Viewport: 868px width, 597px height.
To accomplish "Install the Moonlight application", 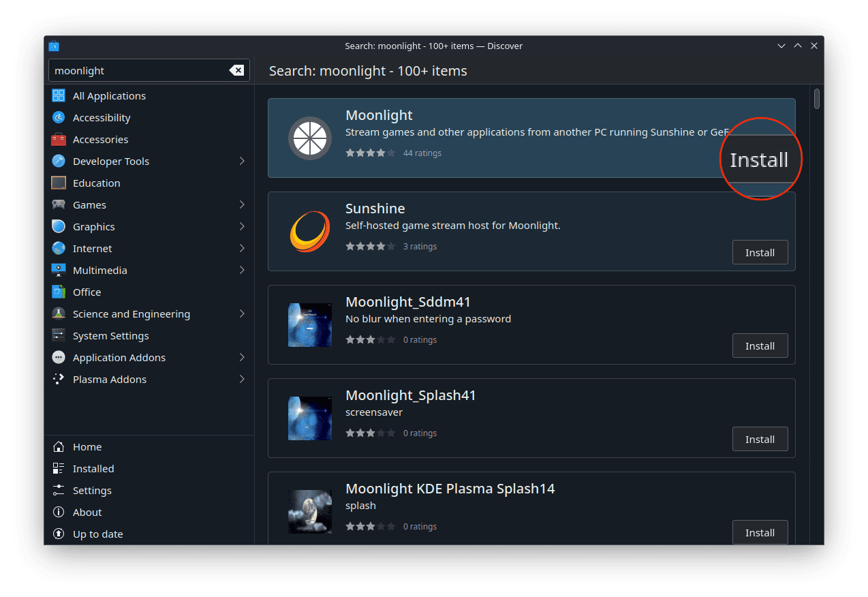I will tap(760, 159).
